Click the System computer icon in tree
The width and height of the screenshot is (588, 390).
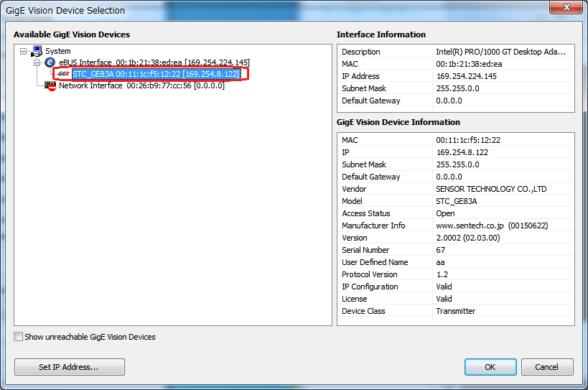[37, 51]
